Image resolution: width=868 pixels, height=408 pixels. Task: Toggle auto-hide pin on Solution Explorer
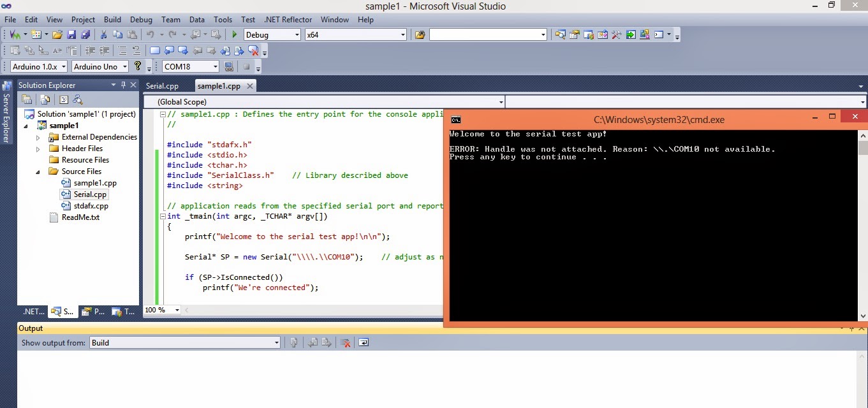coord(123,85)
